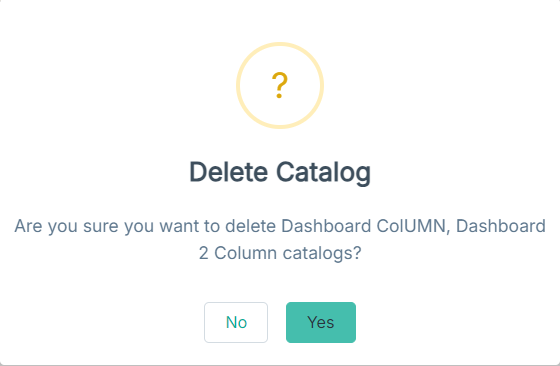Select the white outlined No button
The width and height of the screenshot is (560, 366).
tap(236, 322)
